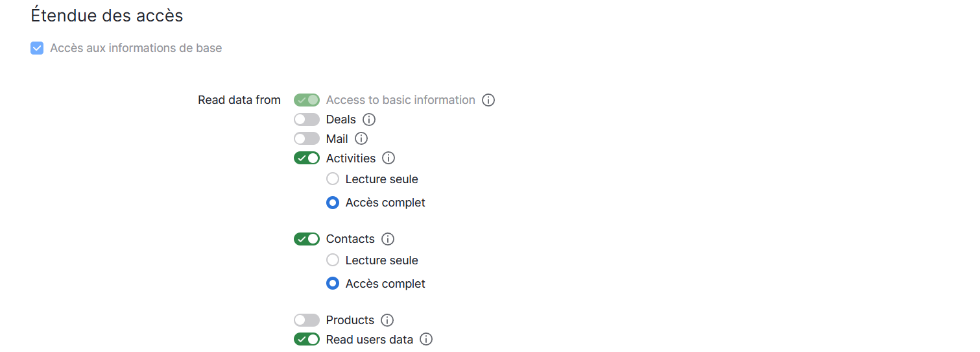Click the greyed Access to basic information toggle

[307, 100]
